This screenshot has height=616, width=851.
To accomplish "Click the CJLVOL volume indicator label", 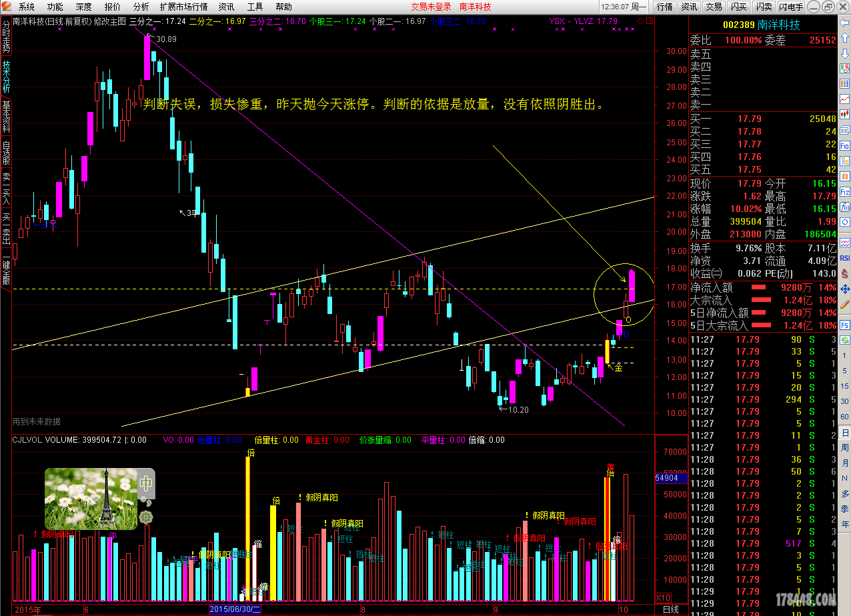I will [x=28, y=440].
